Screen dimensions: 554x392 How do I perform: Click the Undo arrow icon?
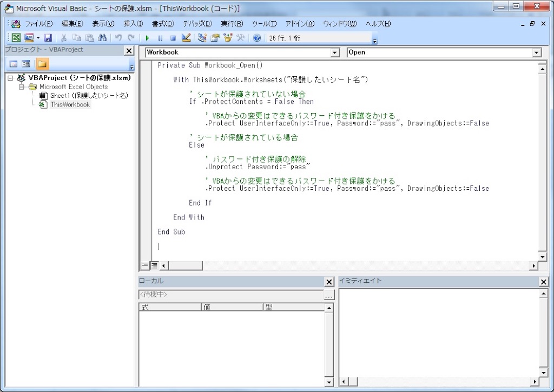(118, 38)
